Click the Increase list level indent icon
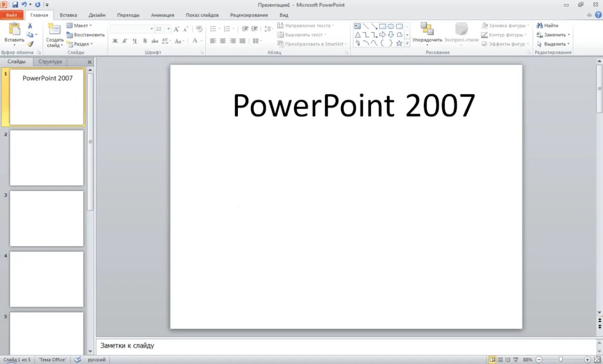This screenshot has height=364, width=603. tap(254, 29)
